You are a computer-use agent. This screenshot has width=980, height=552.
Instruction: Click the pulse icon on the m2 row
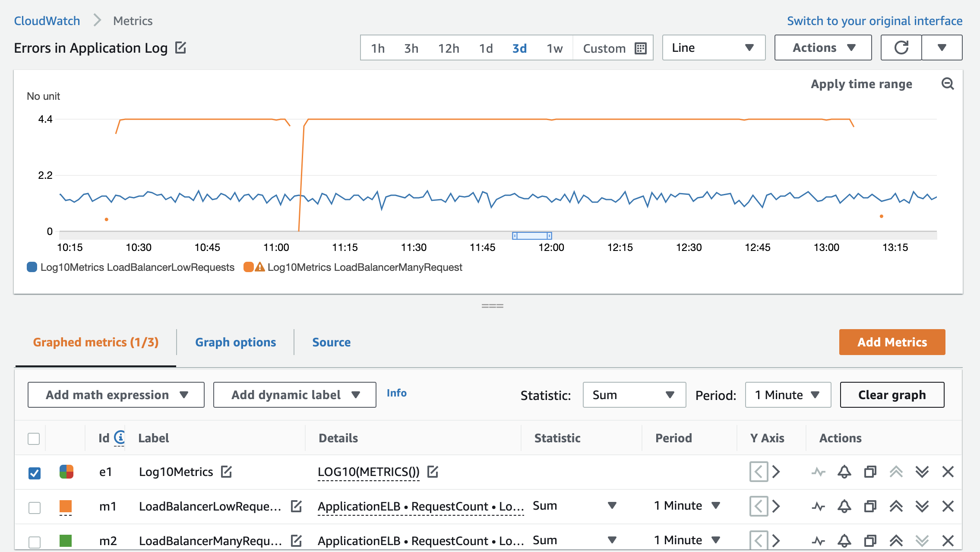pyautogui.click(x=819, y=540)
